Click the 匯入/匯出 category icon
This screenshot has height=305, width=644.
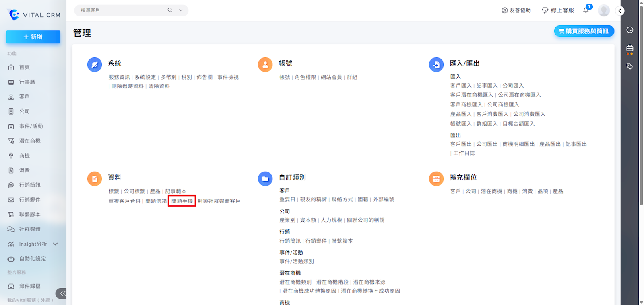436,64
